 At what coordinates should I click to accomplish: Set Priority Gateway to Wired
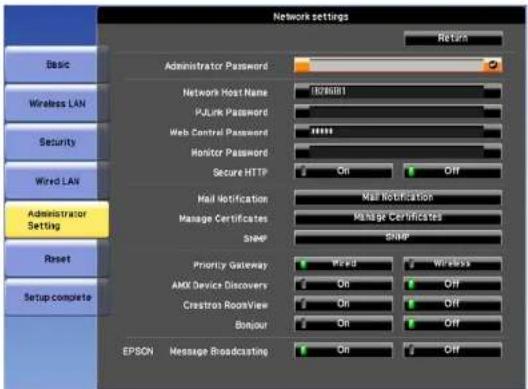(x=343, y=264)
